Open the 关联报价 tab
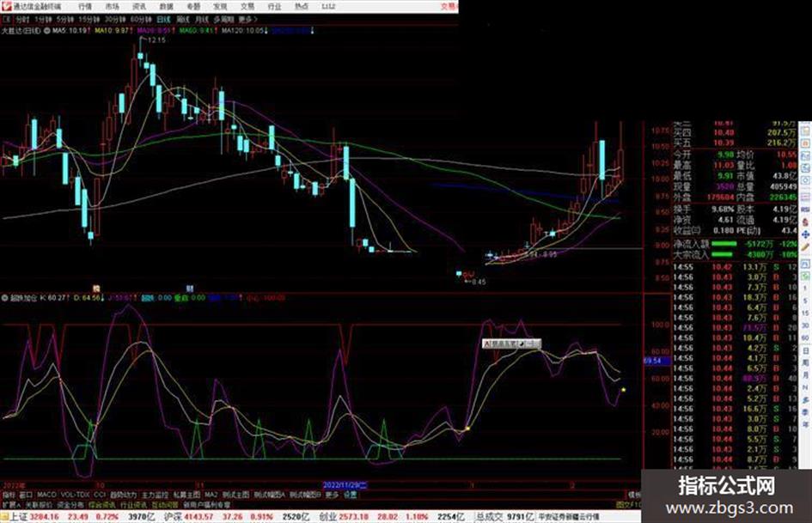 (39, 504)
